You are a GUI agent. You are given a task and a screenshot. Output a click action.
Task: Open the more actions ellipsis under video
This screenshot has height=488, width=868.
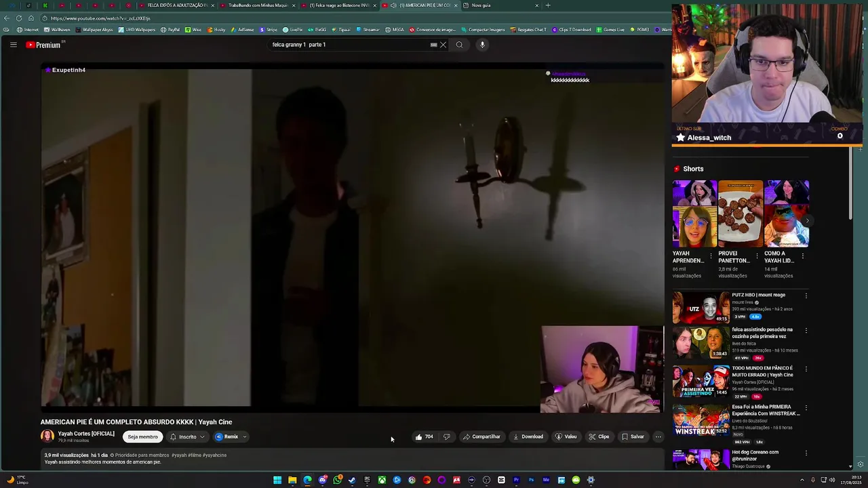[x=658, y=436]
